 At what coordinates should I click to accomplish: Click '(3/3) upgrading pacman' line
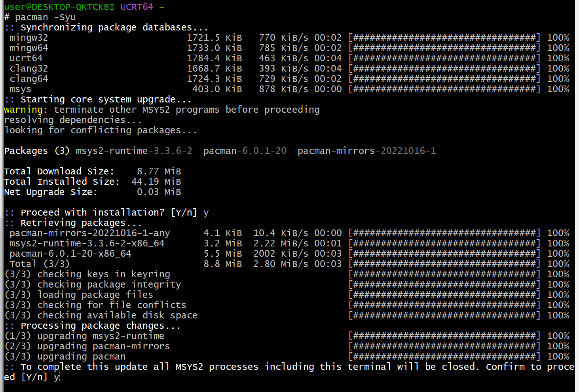(65, 357)
